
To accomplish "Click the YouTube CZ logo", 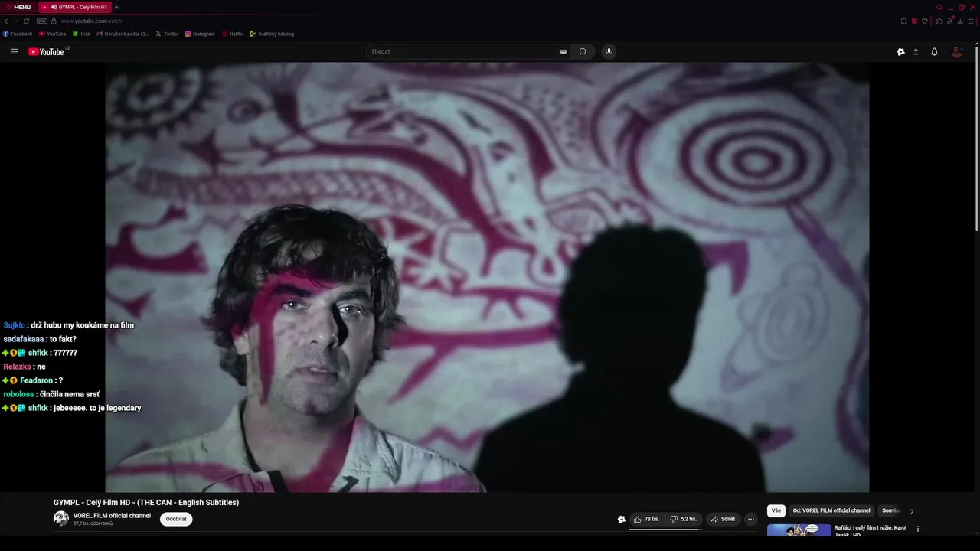I will [48, 51].
